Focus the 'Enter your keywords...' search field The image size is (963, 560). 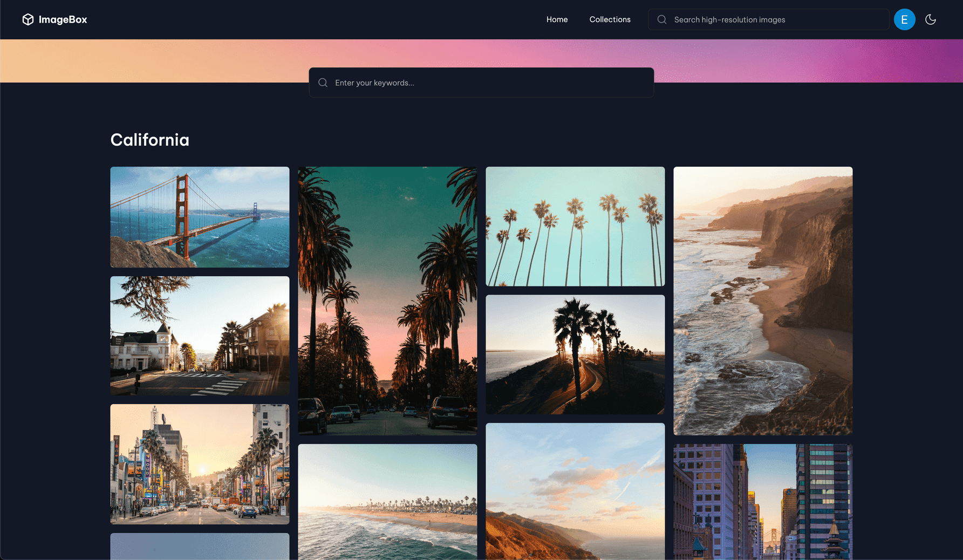click(481, 83)
